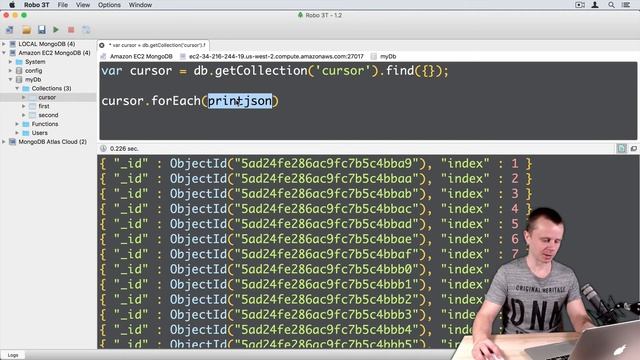Open the View menu

click(x=83, y=5)
